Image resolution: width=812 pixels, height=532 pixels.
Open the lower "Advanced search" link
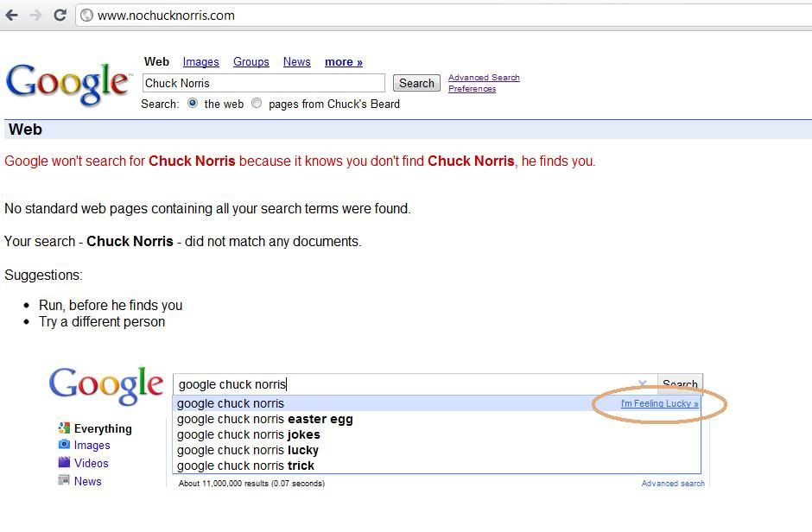pos(673,484)
